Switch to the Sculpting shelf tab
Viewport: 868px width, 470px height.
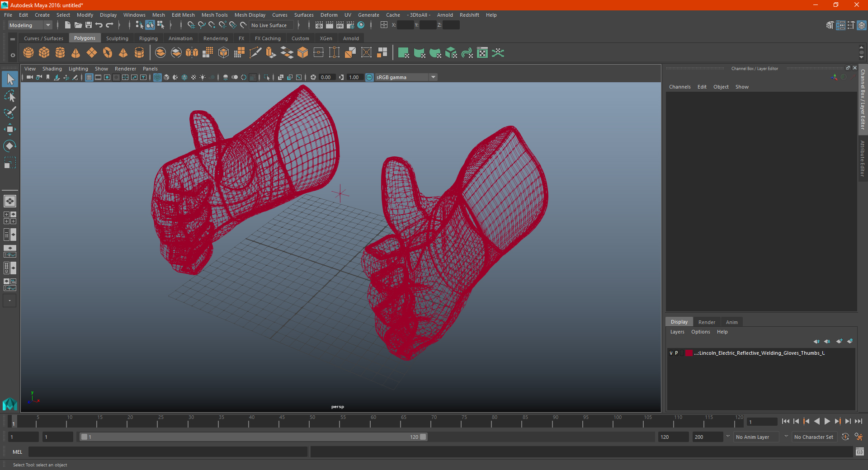pos(117,38)
